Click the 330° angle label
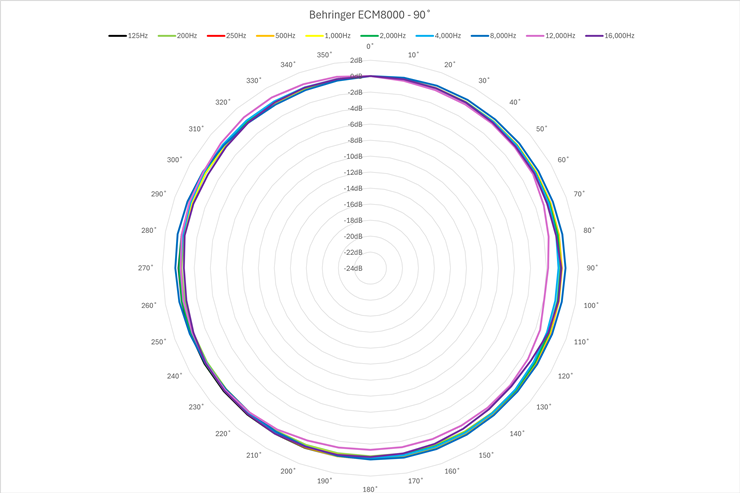 pos(254,81)
